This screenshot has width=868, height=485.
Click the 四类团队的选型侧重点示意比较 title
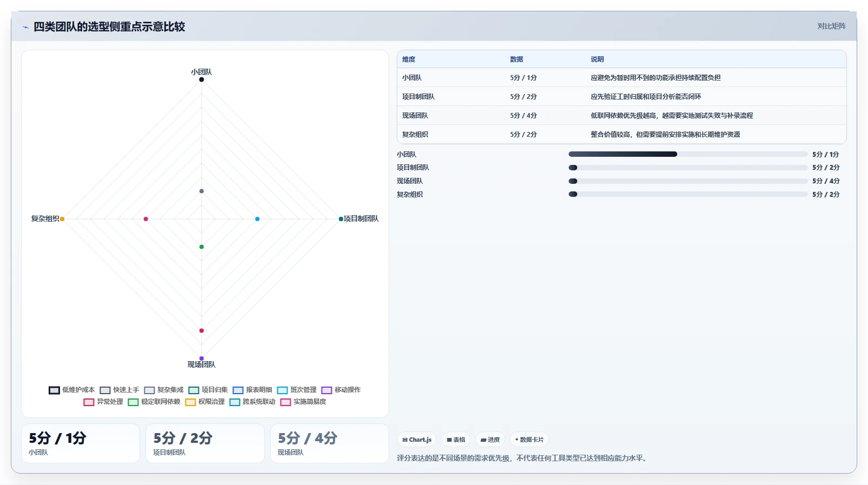(109, 27)
